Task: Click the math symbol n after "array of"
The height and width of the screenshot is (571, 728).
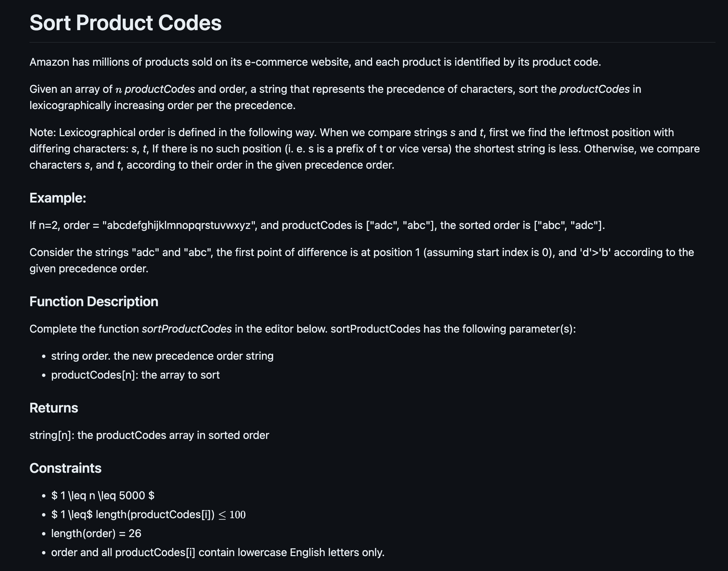Action: (118, 90)
